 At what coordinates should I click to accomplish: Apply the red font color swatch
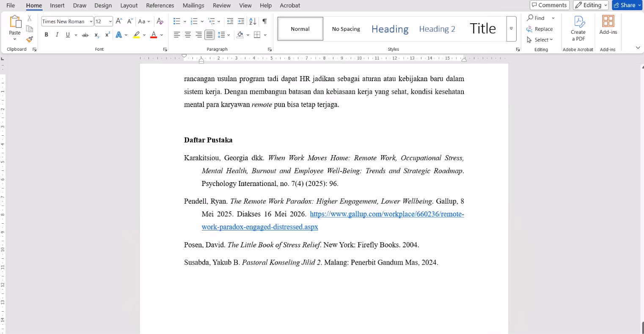point(154,35)
